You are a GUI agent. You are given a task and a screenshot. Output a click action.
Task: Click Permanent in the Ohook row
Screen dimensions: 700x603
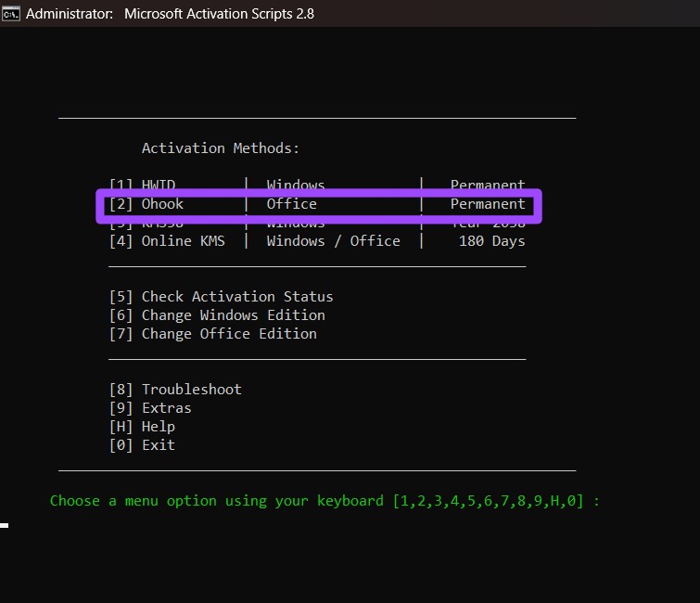[488, 204]
